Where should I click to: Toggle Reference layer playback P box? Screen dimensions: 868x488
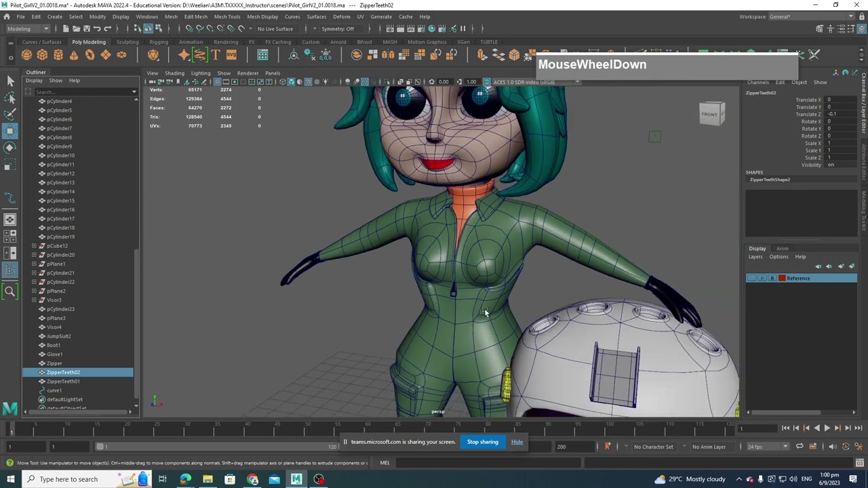762,279
